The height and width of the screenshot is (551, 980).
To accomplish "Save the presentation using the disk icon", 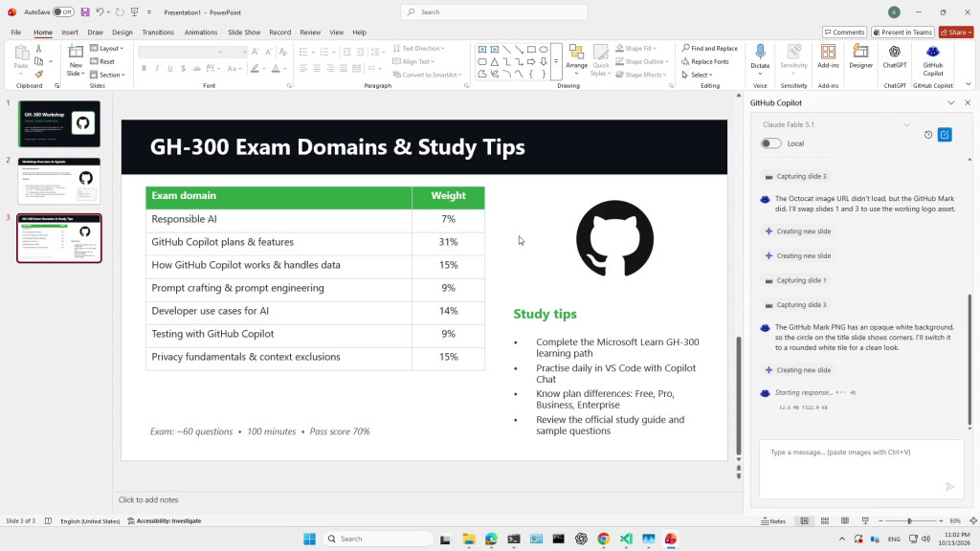I will pyautogui.click(x=85, y=11).
